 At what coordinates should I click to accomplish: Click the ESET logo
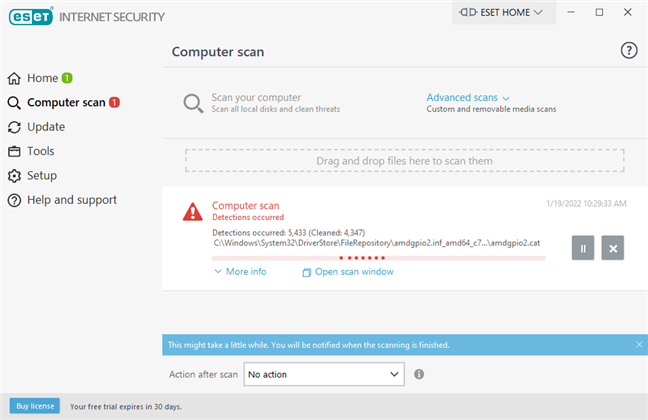point(31,17)
